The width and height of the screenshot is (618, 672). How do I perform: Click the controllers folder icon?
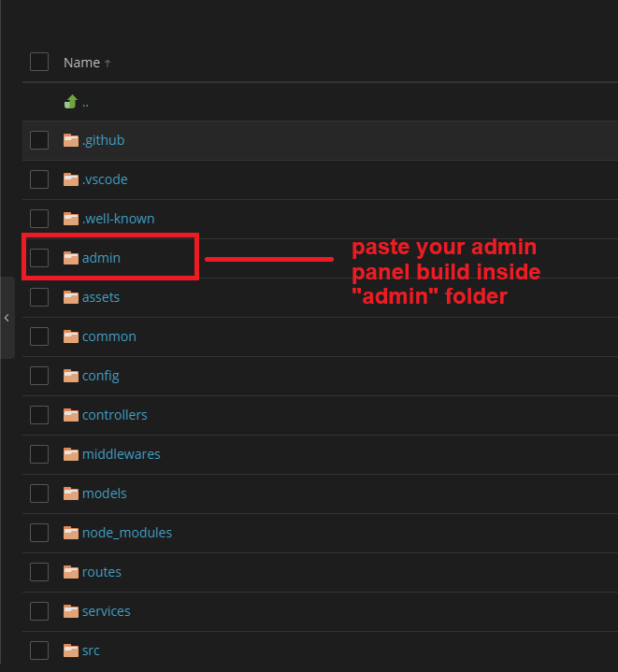(71, 415)
